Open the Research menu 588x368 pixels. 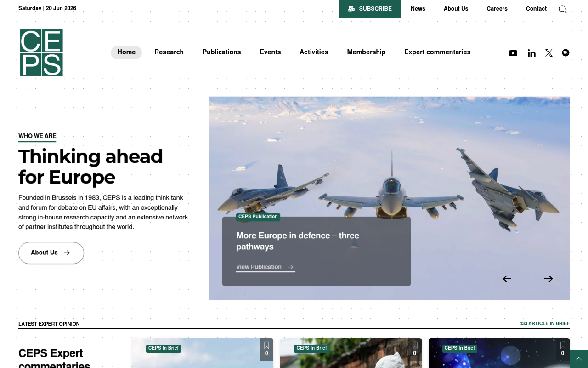[x=169, y=52]
